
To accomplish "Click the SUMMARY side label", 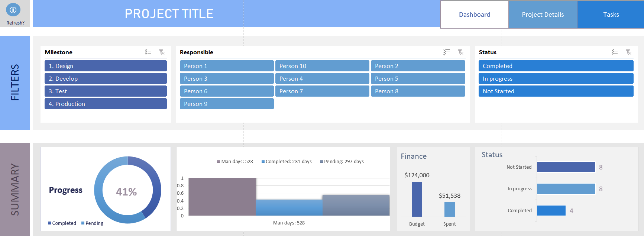I will click(x=15, y=190).
